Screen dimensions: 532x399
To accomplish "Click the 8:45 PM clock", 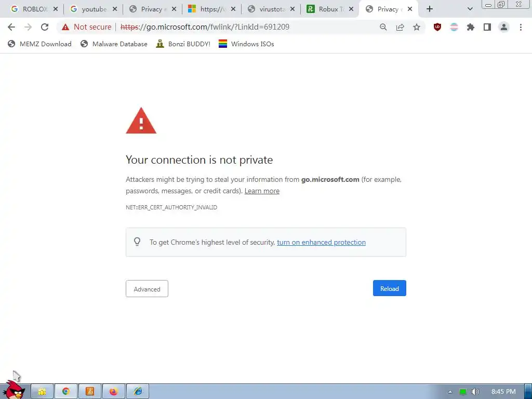I will click(x=503, y=392).
